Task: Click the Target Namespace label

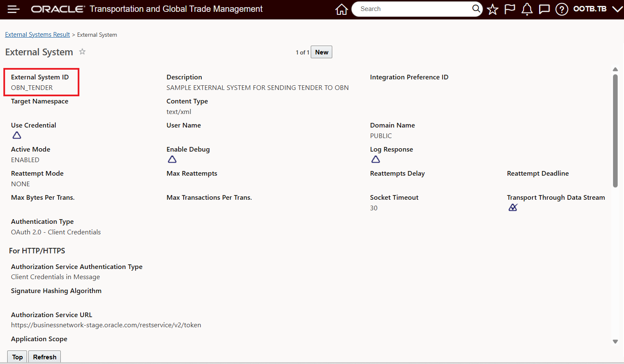Action: [x=40, y=101]
